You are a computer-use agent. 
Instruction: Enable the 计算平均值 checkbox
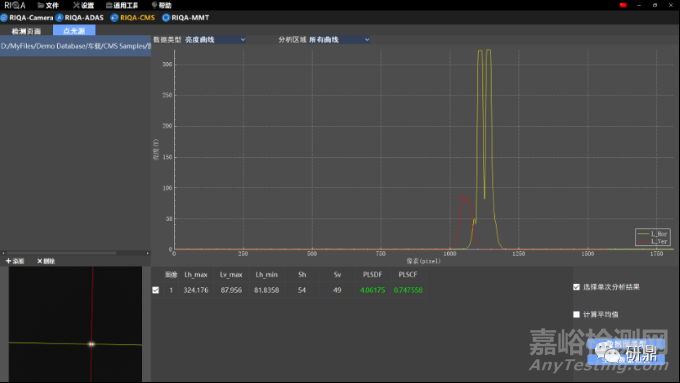click(x=576, y=314)
